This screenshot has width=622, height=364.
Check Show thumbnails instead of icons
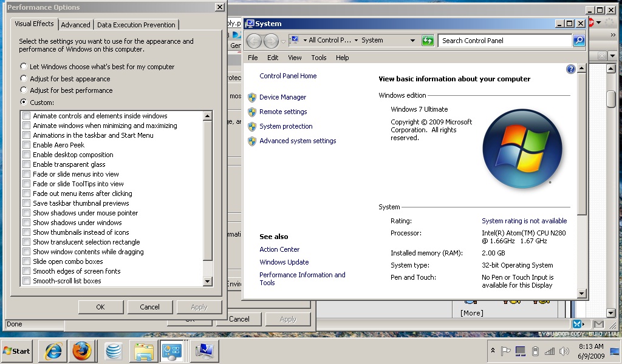pyautogui.click(x=27, y=232)
